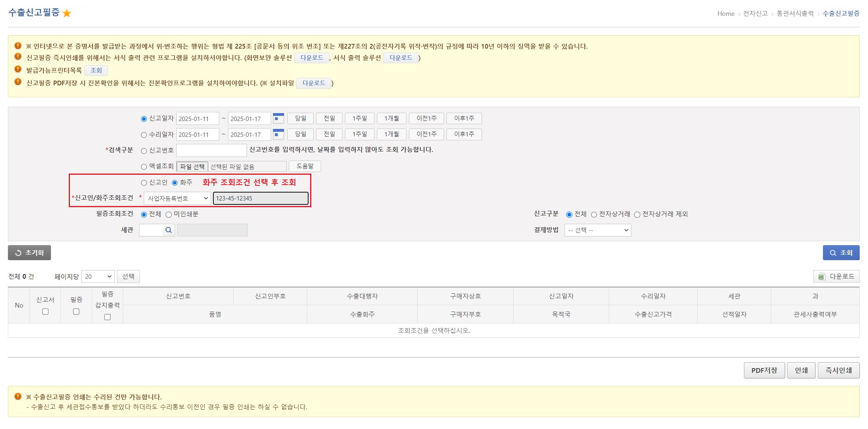Open the 사업자등록번호 dropdown
The image size is (868, 429).
177,198
